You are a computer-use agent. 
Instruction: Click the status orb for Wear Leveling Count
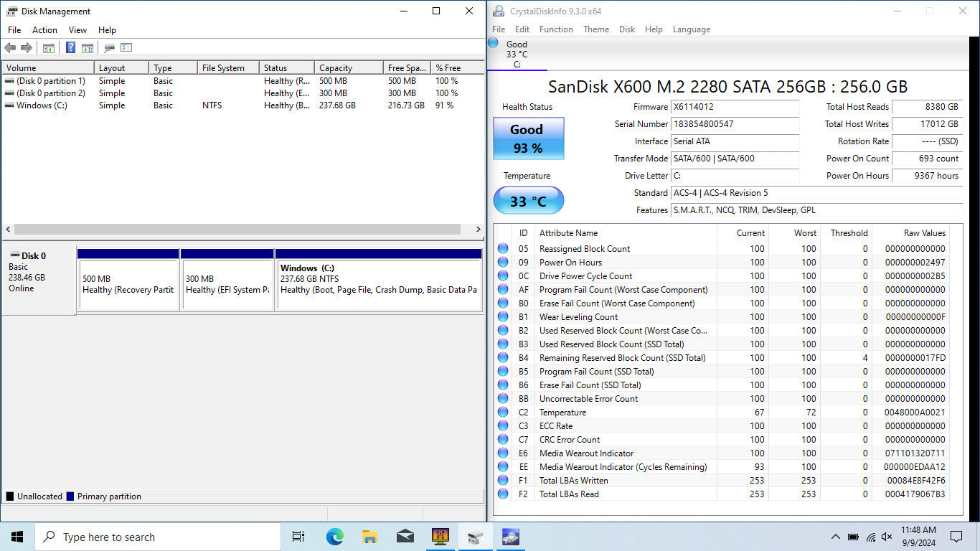point(503,317)
